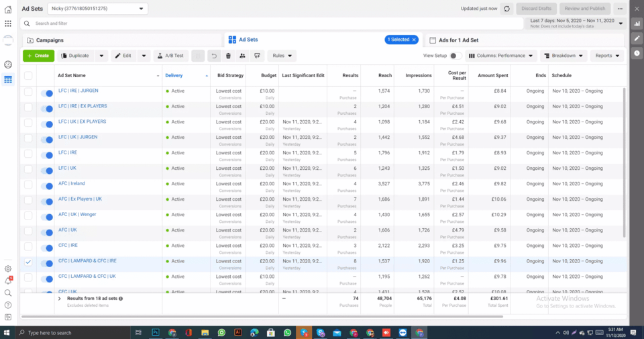
Task: Toggle the View Setup switch
Action: click(x=455, y=56)
